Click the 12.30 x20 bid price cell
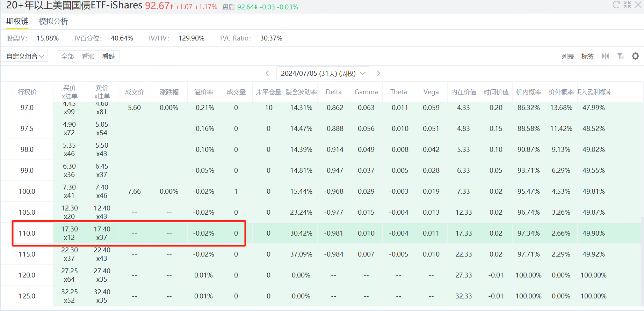This screenshot has height=311, width=644. pos(70,212)
